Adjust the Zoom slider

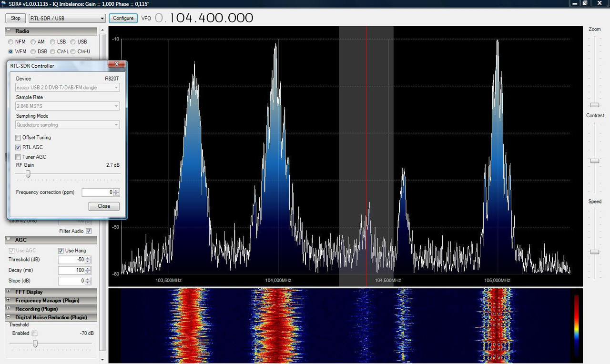point(594,105)
